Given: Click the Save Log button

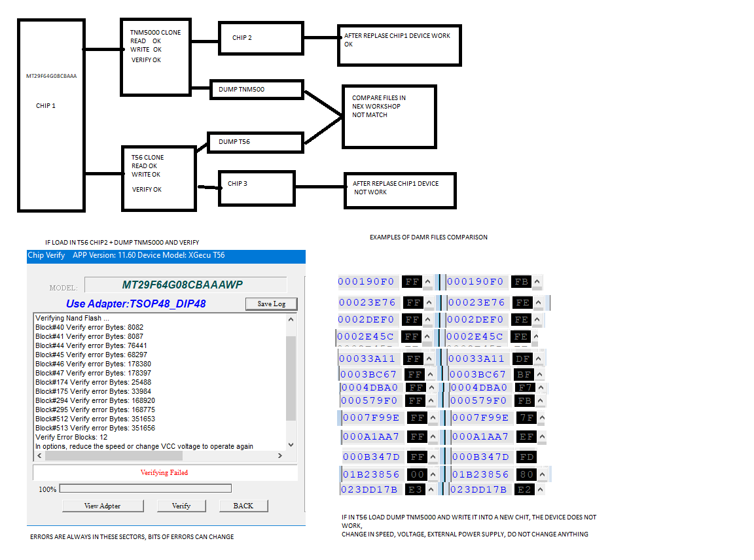Looking at the screenshot, I should (271, 304).
